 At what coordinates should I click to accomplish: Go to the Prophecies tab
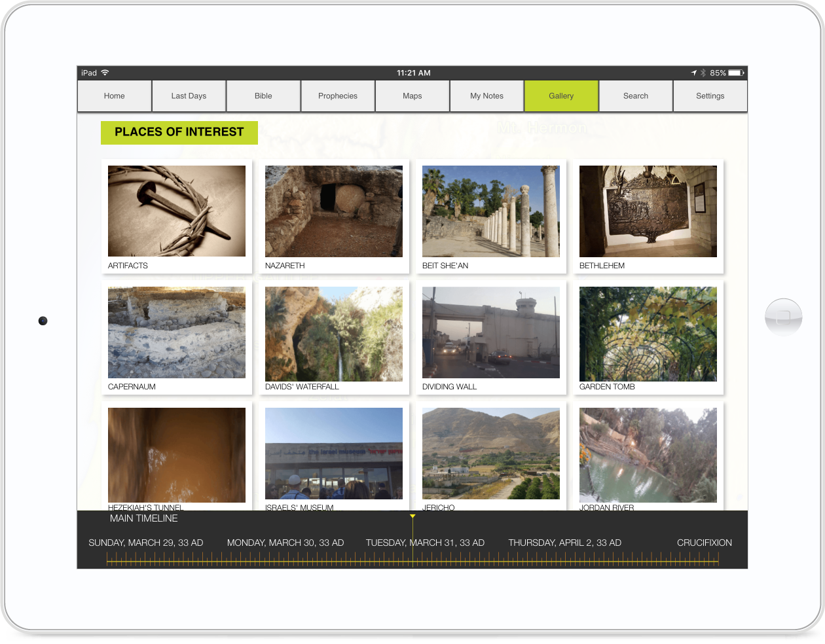(x=338, y=96)
